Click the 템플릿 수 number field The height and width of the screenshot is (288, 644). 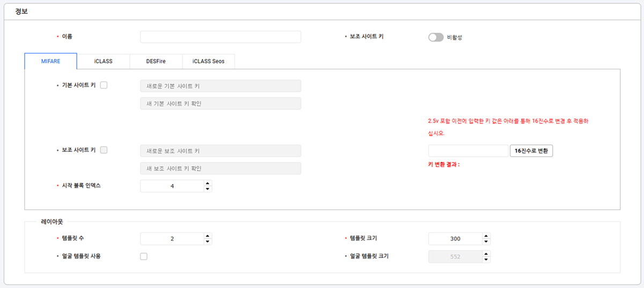(172, 239)
